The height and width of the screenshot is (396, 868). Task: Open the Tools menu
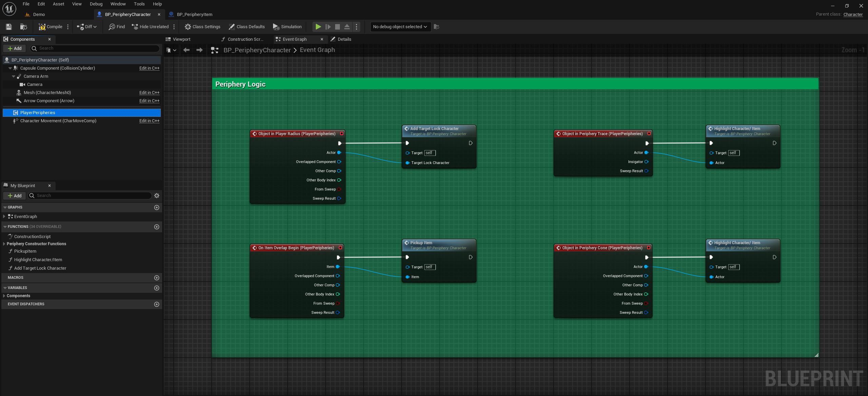[139, 4]
